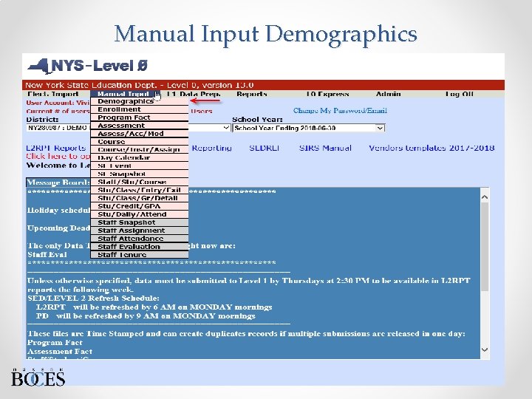532x399 pixels.
Task: Select Assess/Acc/Mod menu entry
Action: coord(140,134)
